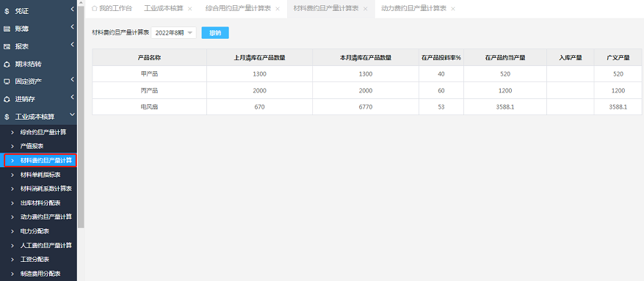This screenshot has width=644, height=281.
Task: Click the 670 cell in 电风扇 row
Action: [x=259, y=107]
